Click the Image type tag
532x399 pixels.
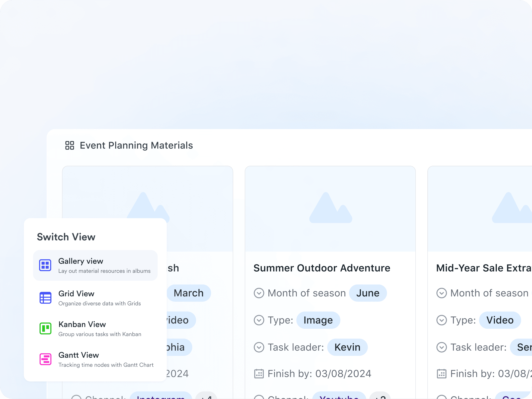(x=318, y=320)
